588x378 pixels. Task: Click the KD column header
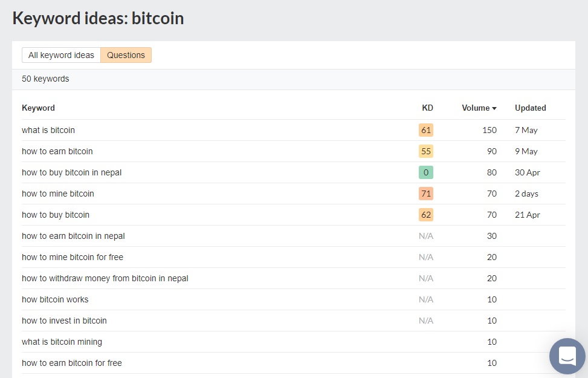click(427, 108)
